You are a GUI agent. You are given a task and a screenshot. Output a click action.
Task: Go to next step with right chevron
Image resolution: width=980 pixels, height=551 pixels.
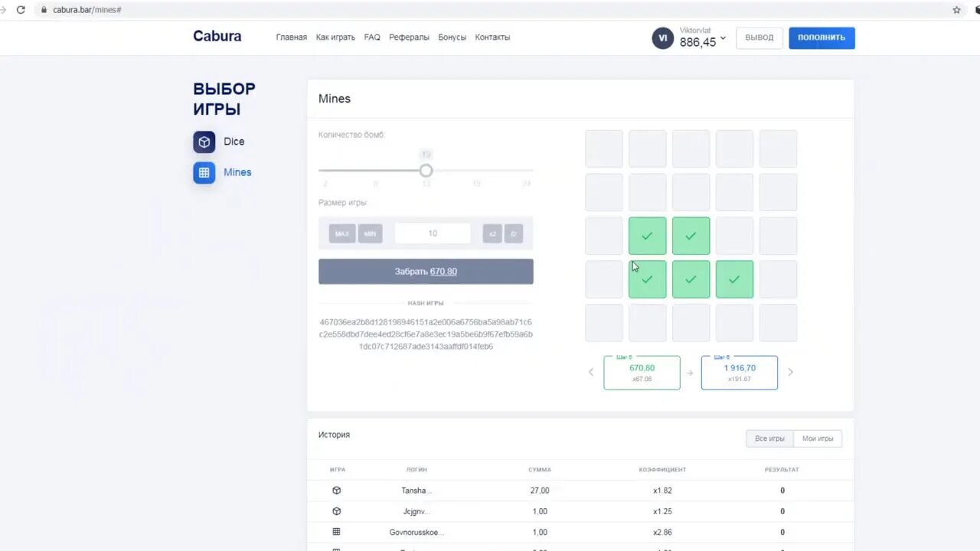790,372
